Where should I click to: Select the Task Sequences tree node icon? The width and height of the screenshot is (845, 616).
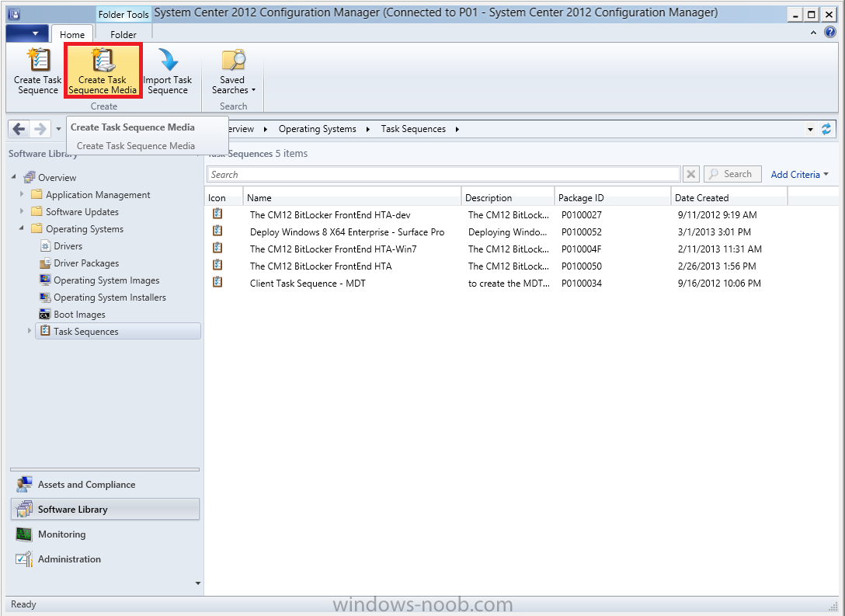click(45, 330)
